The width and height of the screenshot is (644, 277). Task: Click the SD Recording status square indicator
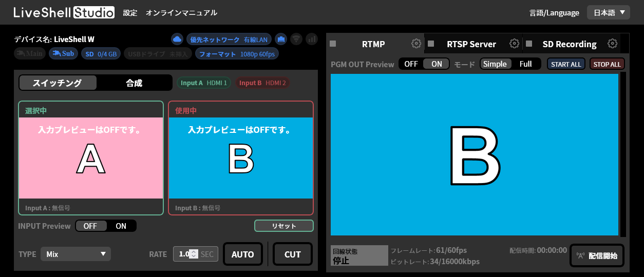pos(529,44)
